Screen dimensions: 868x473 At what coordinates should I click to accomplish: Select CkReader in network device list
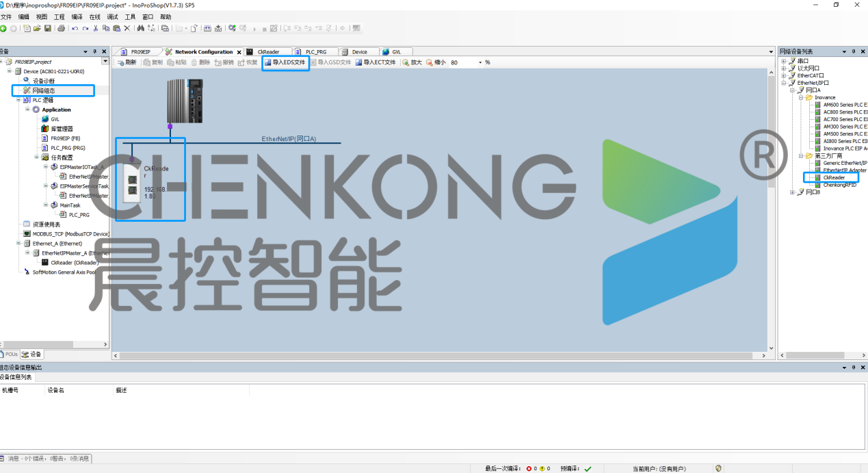tap(834, 177)
